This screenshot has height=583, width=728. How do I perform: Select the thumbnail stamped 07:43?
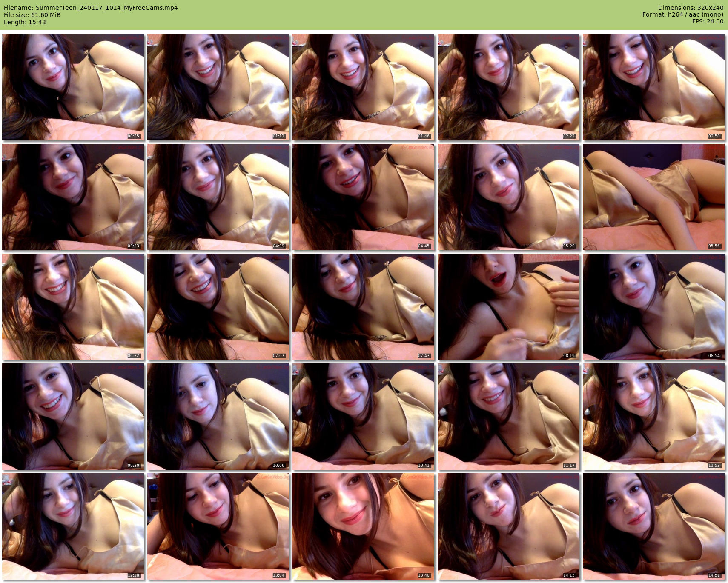(364, 307)
